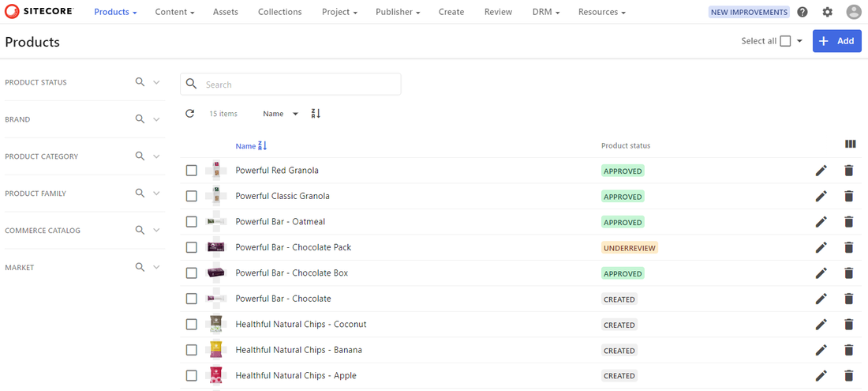Image resolution: width=868 pixels, height=391 pixels.
Task: Delete Healthful Natural Chips - Apple
Action: [x=848, y=375]
